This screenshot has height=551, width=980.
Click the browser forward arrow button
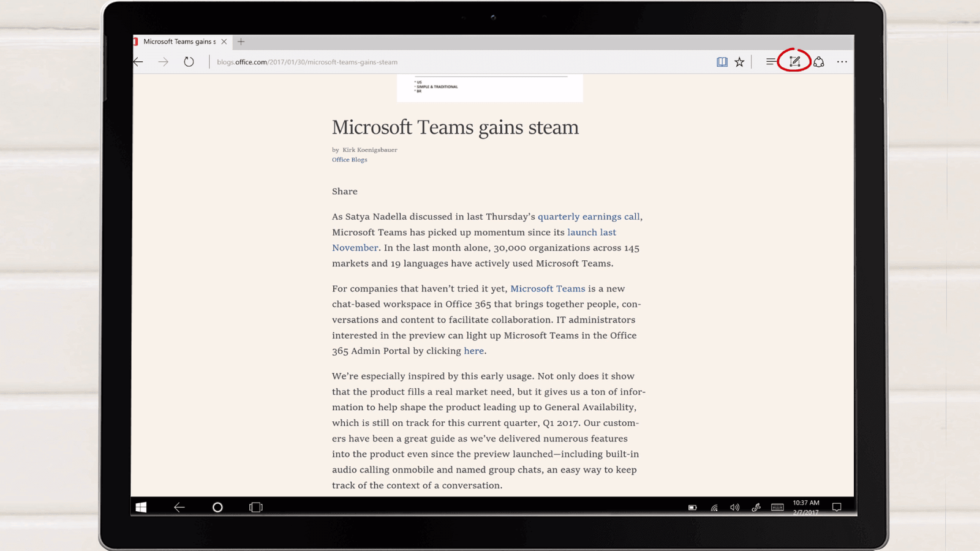pos(163,62)
